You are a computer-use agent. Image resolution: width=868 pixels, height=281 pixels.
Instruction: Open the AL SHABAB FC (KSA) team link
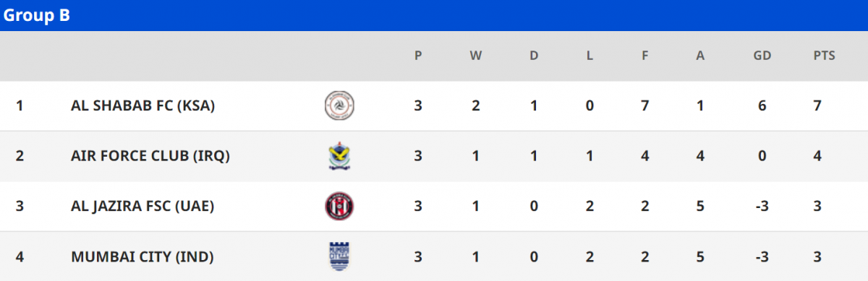tap(143, 105)
